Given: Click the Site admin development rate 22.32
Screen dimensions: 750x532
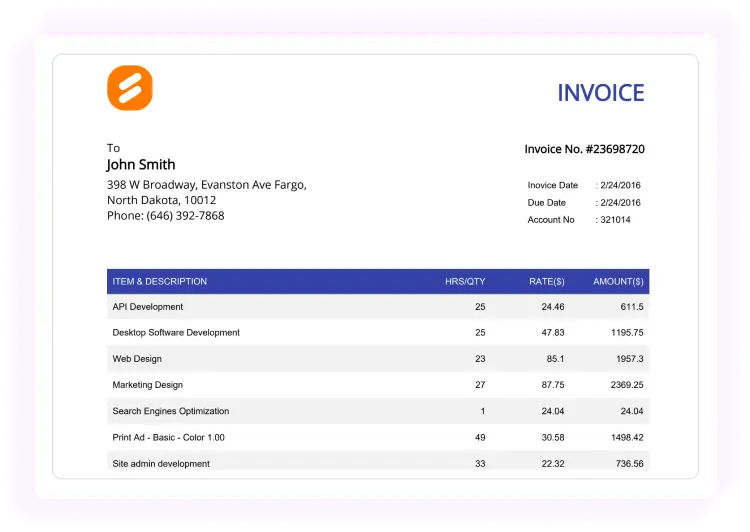Looking at the screenshot, I should [x=551, y=463].
